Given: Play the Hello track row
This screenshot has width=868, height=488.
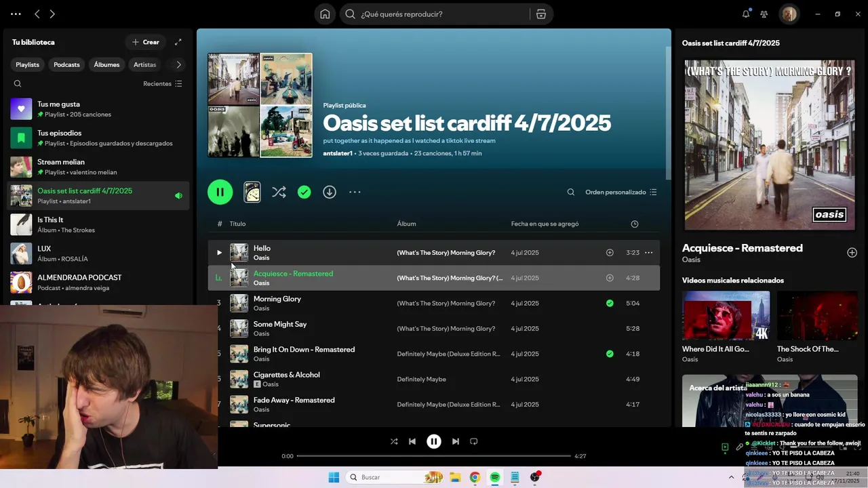Looking at the screenshot, I should coord(219,253).
